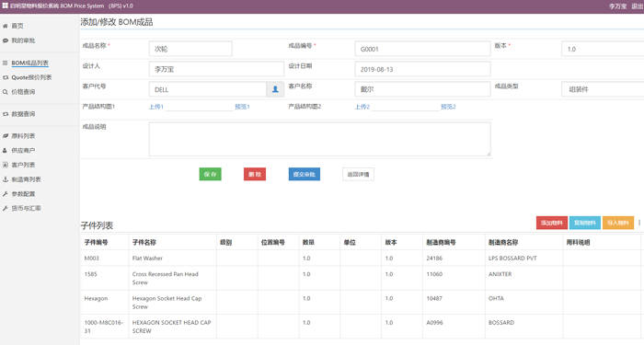Click the red 删除 delete button
644x345 pixels.
[255, 174]
